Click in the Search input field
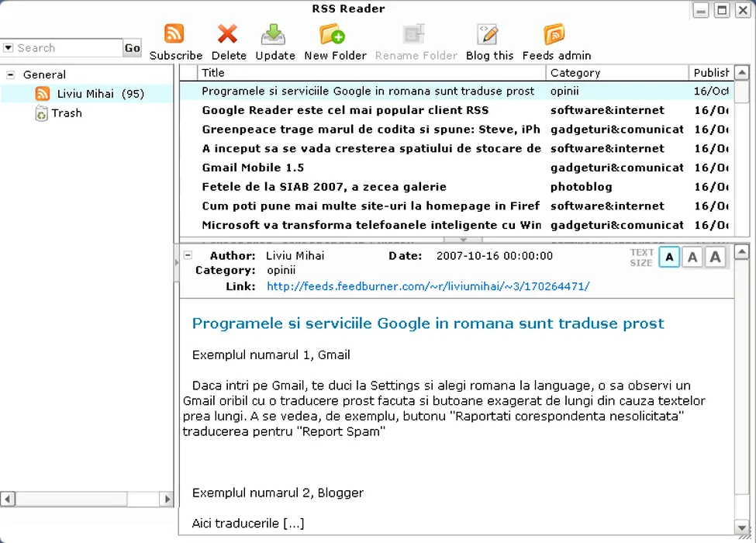756x543 pixels. coord(70,48)
